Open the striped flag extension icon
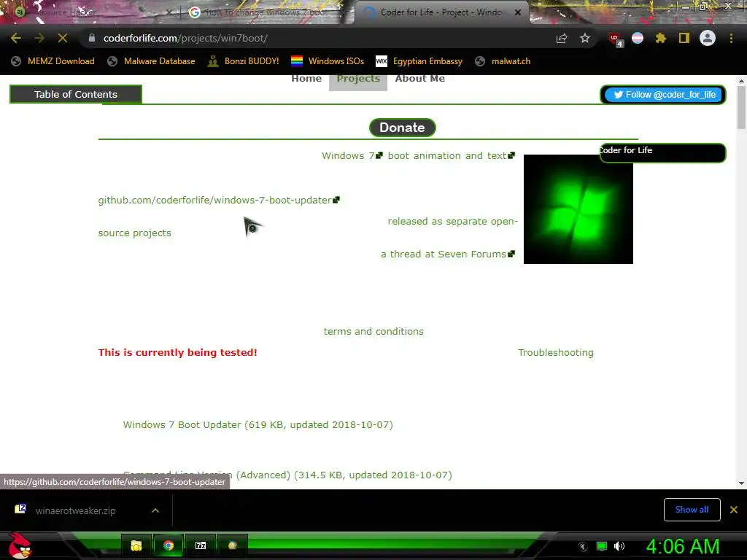747x560 pixels. [x=638, y=38]
